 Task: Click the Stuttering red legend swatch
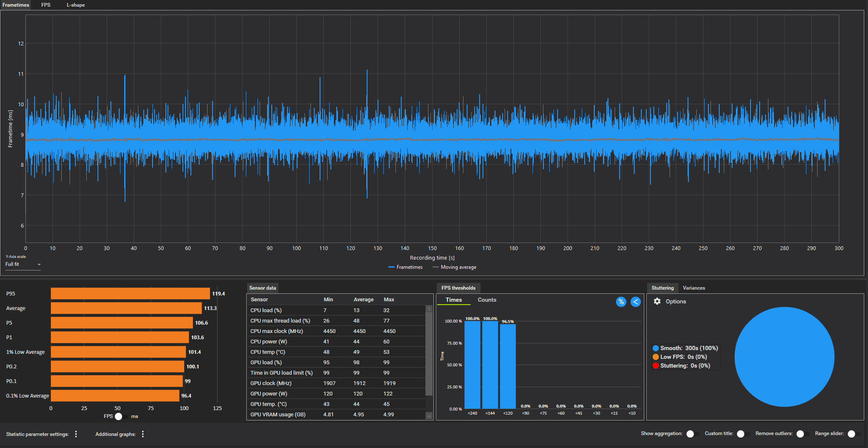[x=655, y=366]
